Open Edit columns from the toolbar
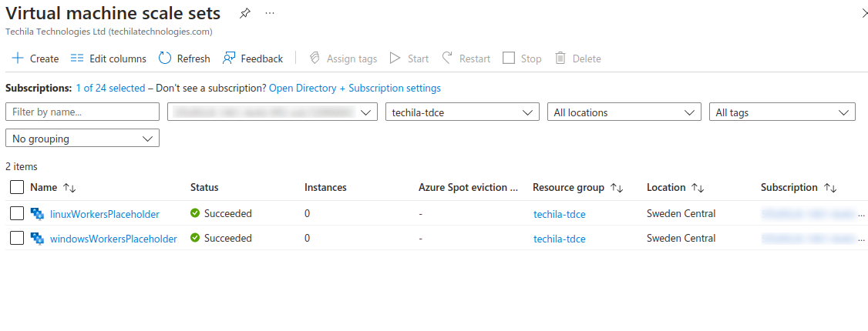The image size is (868, 331). coord(108,59)
